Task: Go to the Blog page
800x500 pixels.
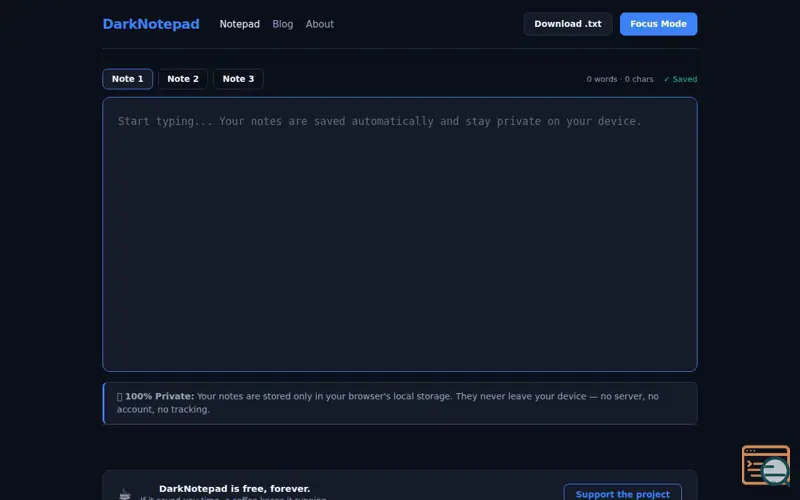Action: (283, 24)
